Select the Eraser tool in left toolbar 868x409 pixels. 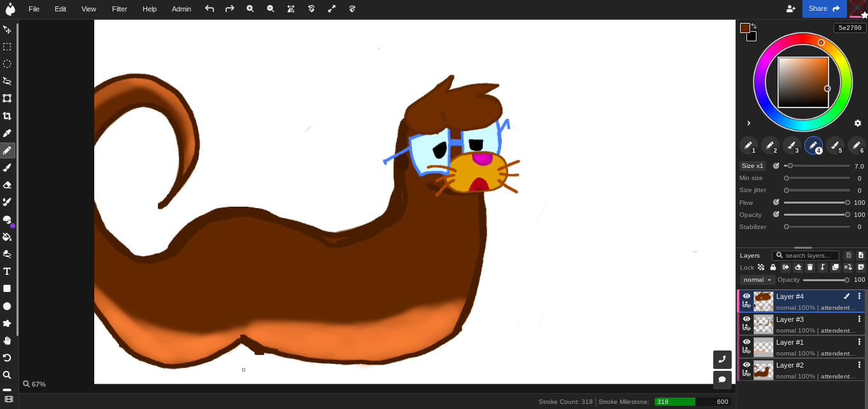(7, 184)
